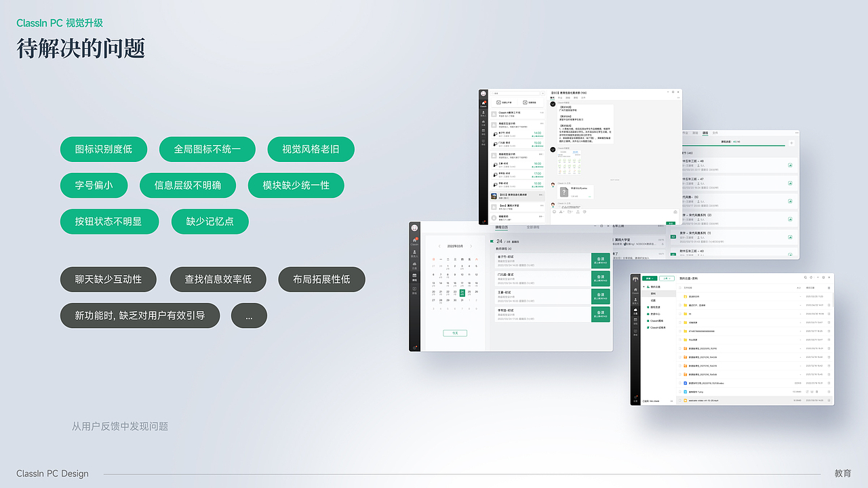Select 课程 tab in course progress window

(x=705, y=133)
